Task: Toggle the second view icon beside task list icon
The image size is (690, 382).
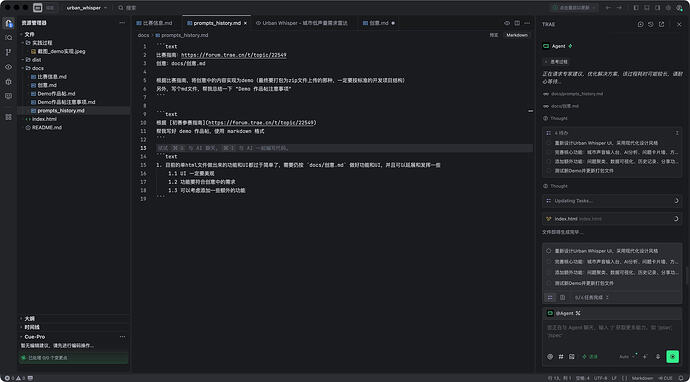Action: click(562, 298)
